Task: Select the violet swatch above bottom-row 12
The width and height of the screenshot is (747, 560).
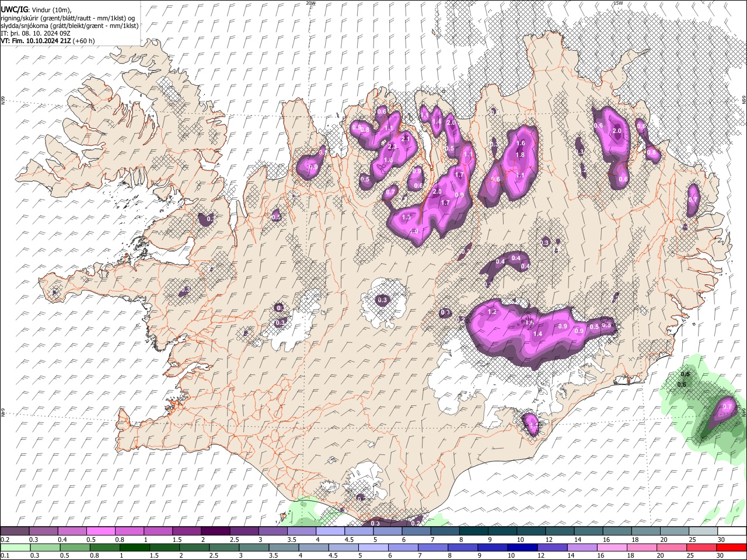Action: (x=553, y=547)
